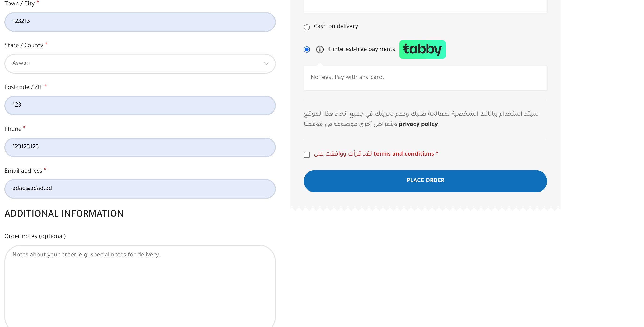Screen dimensions: 644x327
Task: Click the Email address input field
Action: [140, 189]
